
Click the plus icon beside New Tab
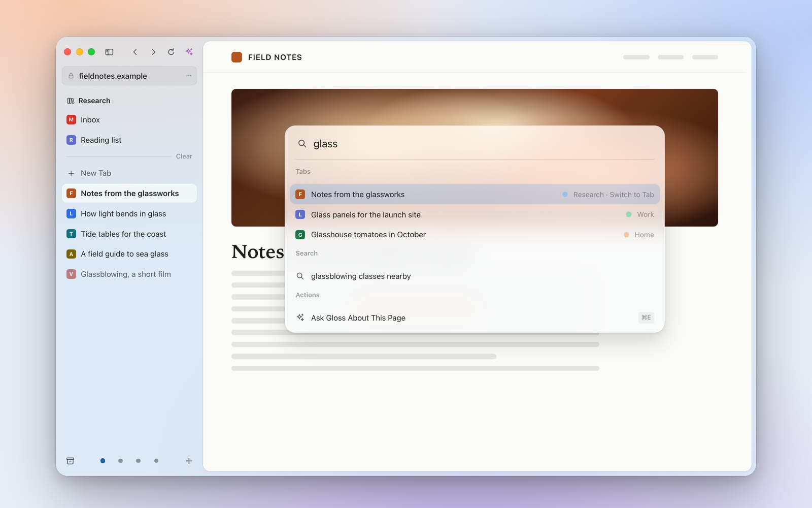click(71, 173)
